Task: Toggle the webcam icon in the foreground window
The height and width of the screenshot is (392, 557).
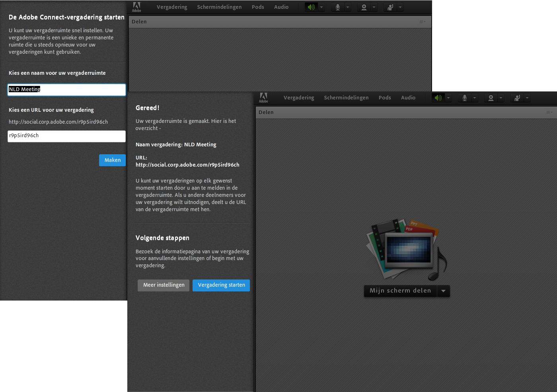Action: tap(491, 98)
